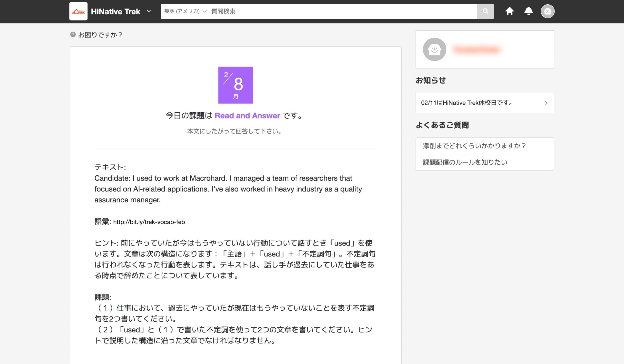
Task: Click the HiNative Trek title text
Action: pos(116,11)
